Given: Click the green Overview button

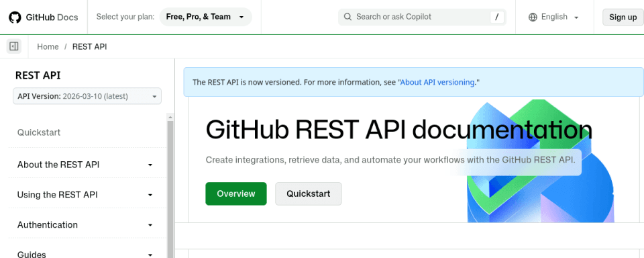Looking at the screenshot, I should 235,193.
